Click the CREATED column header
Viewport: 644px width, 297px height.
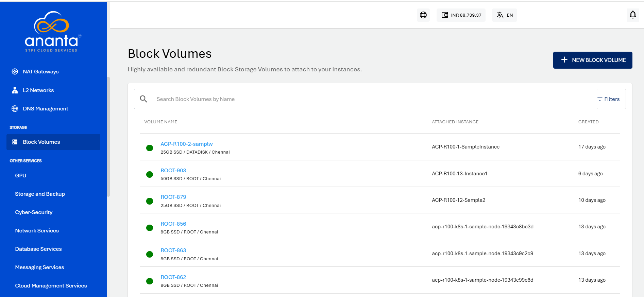point(588,122)
